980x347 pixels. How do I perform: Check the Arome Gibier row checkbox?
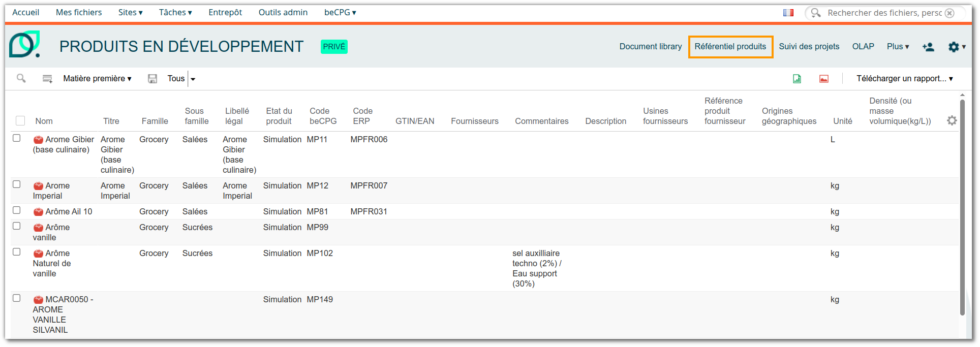17,138
